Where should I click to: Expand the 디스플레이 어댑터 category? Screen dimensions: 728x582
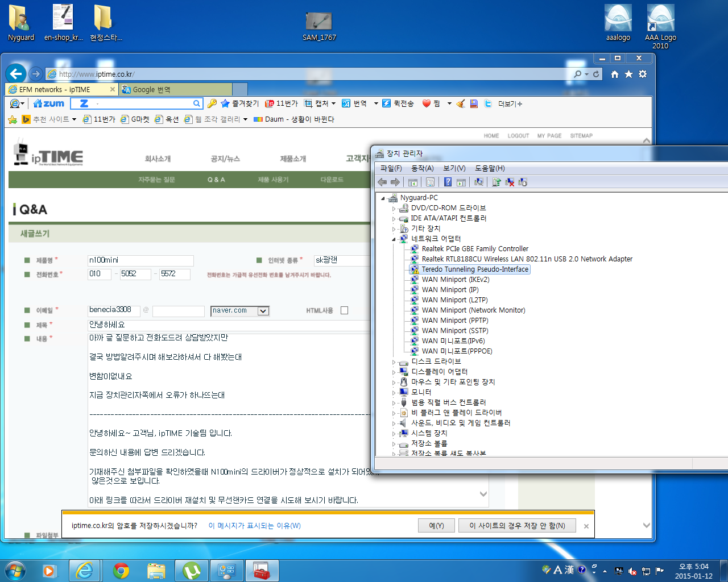pos(394,372)
